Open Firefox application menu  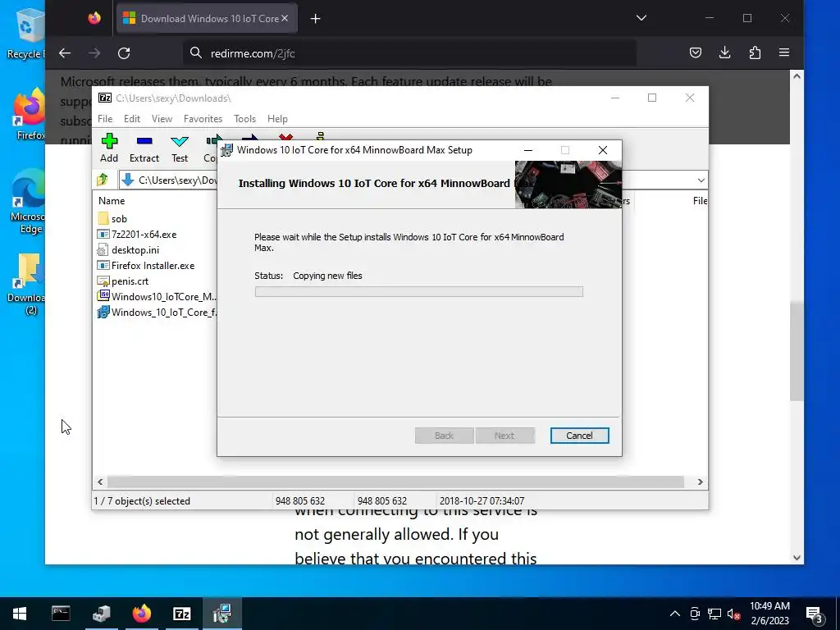pyautogui.click(x=784, y=52)
